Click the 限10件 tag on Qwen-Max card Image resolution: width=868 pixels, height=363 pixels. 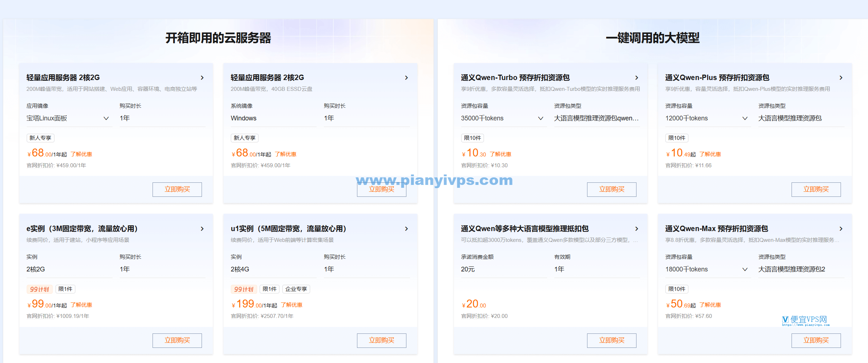click(x=677, y=289)
